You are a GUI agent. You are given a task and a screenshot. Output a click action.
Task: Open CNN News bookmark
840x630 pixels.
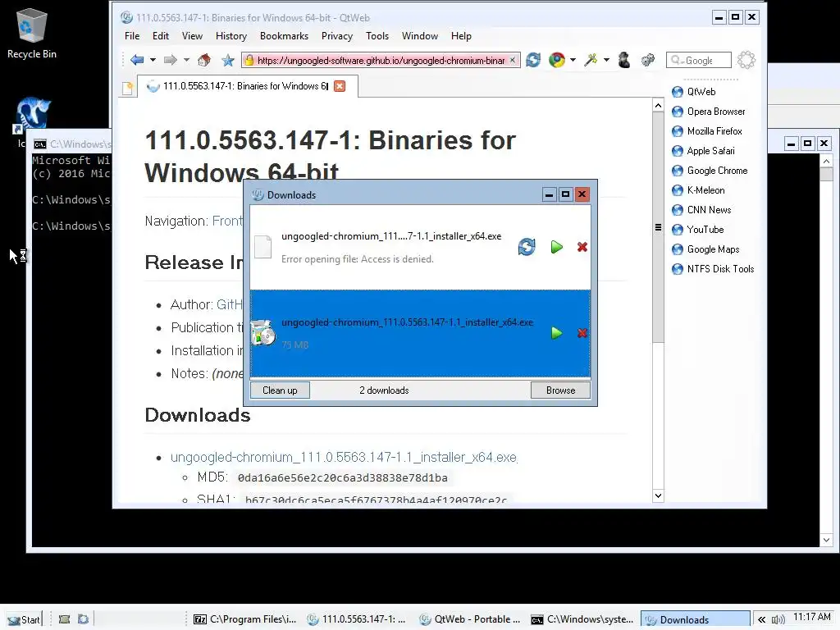point(701,210)
